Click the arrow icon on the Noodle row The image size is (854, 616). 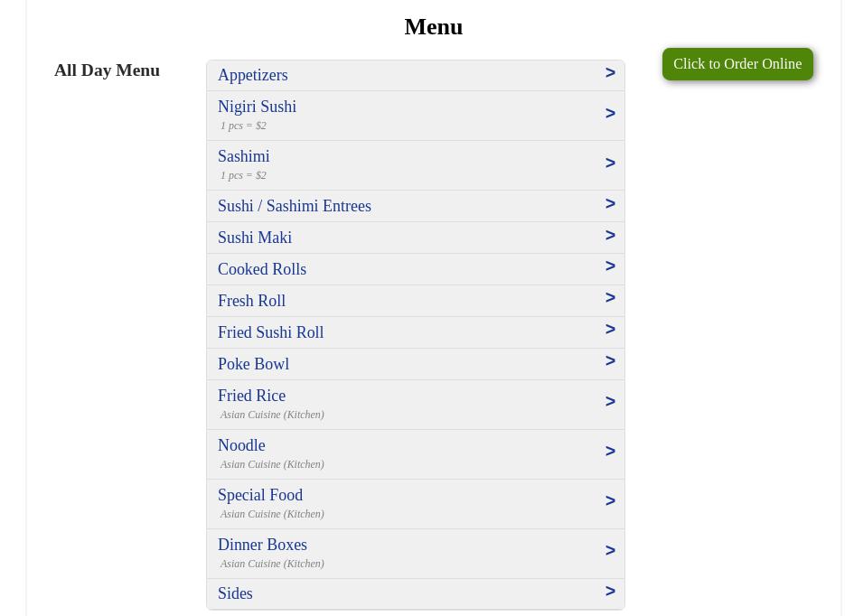click(x=610, y=452)
